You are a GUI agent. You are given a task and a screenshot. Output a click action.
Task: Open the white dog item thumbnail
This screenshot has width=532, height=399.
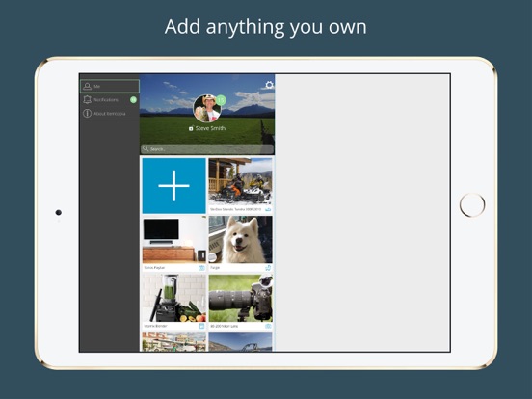(x=241, y=240)
